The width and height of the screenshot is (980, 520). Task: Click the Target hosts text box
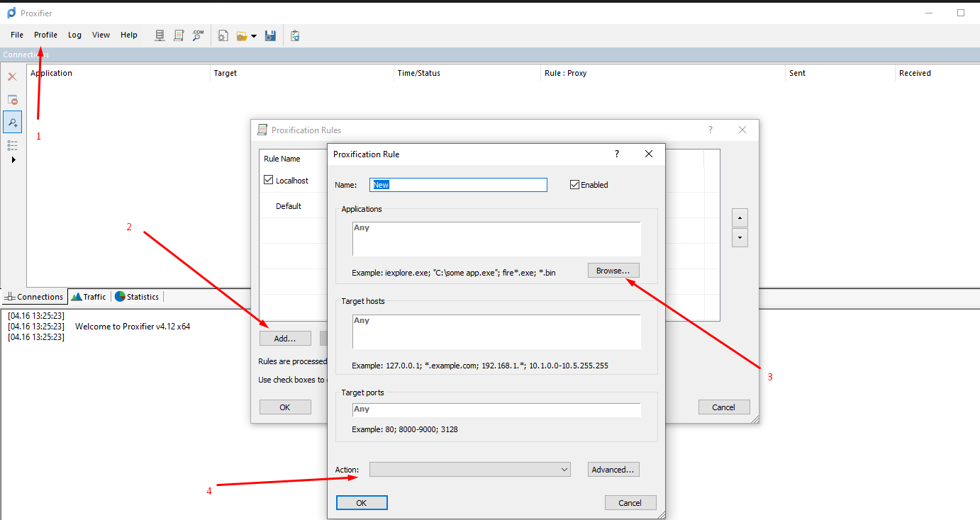click(496, 332)
